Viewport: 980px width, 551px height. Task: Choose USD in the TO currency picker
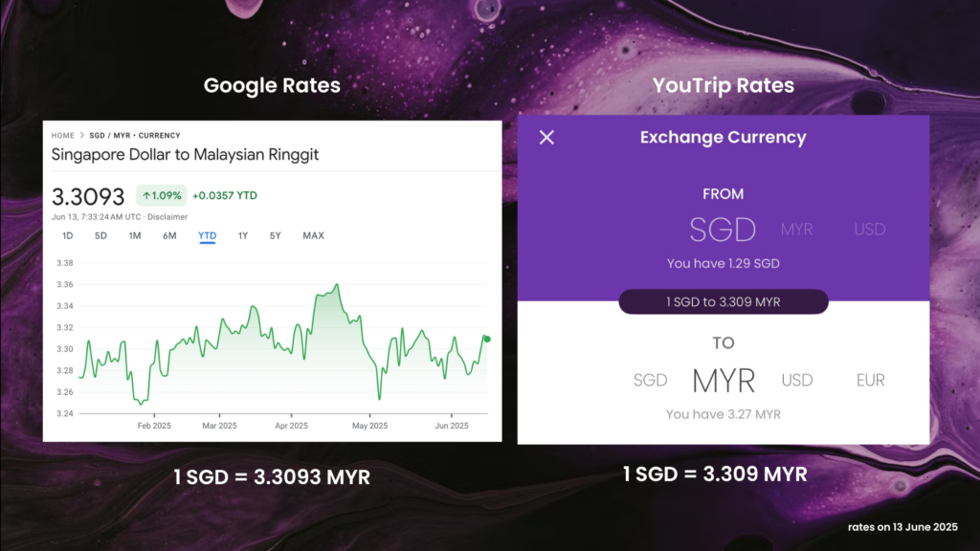tap(797, 380)
